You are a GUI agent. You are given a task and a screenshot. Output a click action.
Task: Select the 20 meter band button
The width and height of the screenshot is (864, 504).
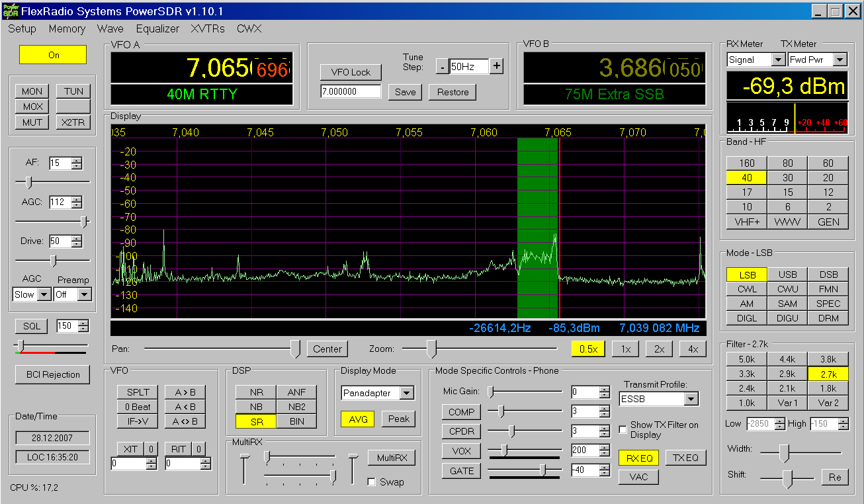[828, 178]
